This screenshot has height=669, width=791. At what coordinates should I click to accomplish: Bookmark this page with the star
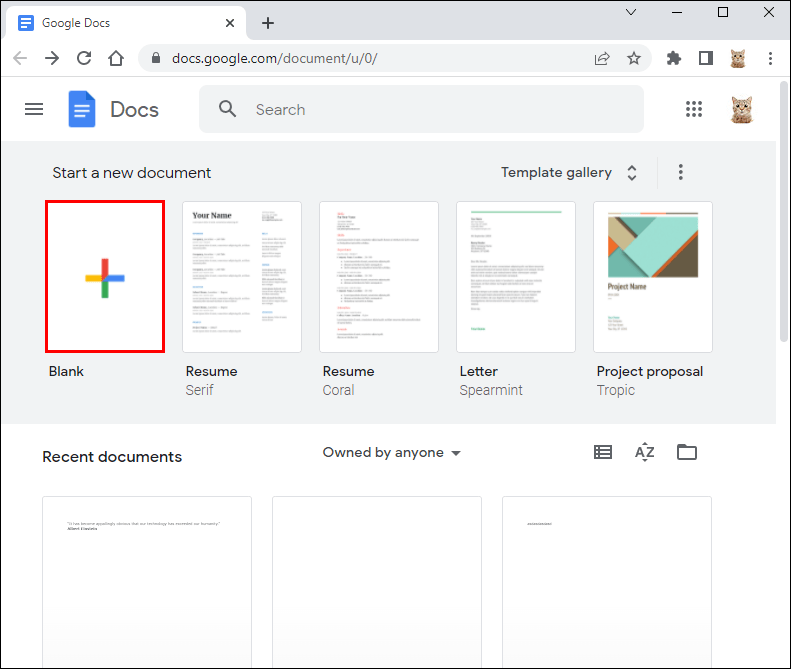[x=634, y=59]
